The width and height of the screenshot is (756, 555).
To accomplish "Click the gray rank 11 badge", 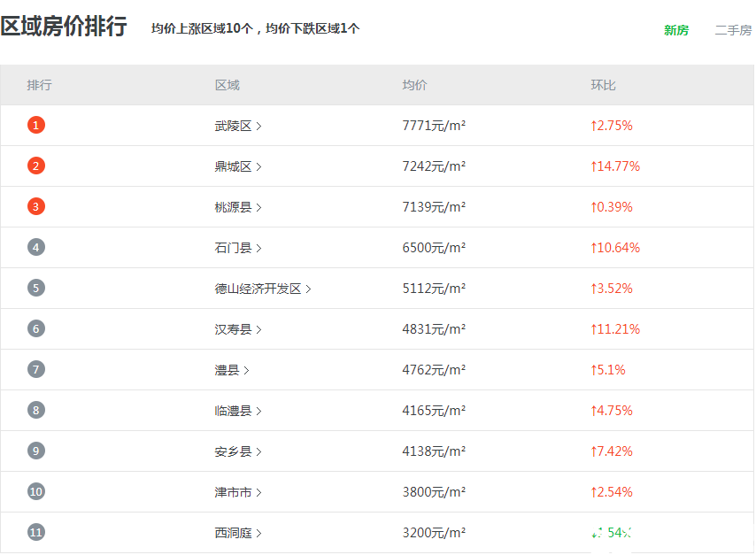I will (x=35, y=533).
